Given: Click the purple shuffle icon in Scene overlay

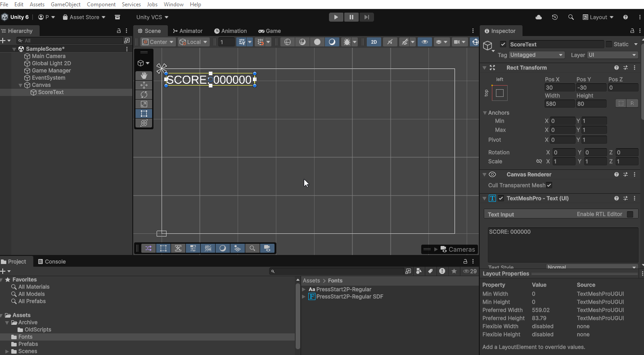Looking at the screenshot, I should coord(149,248).
